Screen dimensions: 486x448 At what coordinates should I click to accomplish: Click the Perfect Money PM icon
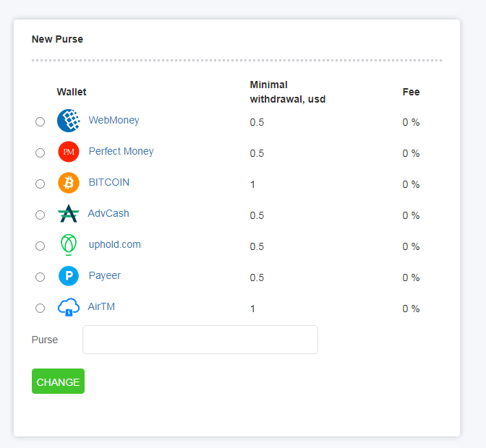click(68, 152)
